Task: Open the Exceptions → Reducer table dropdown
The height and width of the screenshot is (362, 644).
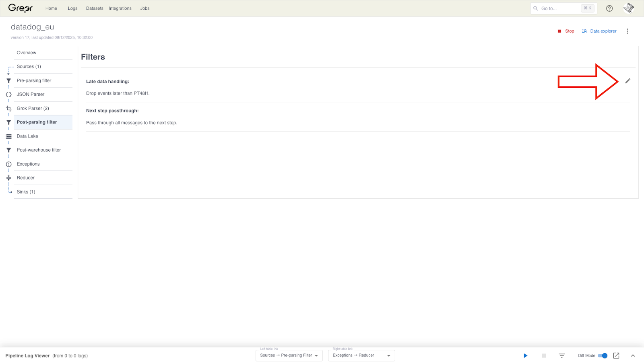Action: pyautogui.click(x=361, y=356)
